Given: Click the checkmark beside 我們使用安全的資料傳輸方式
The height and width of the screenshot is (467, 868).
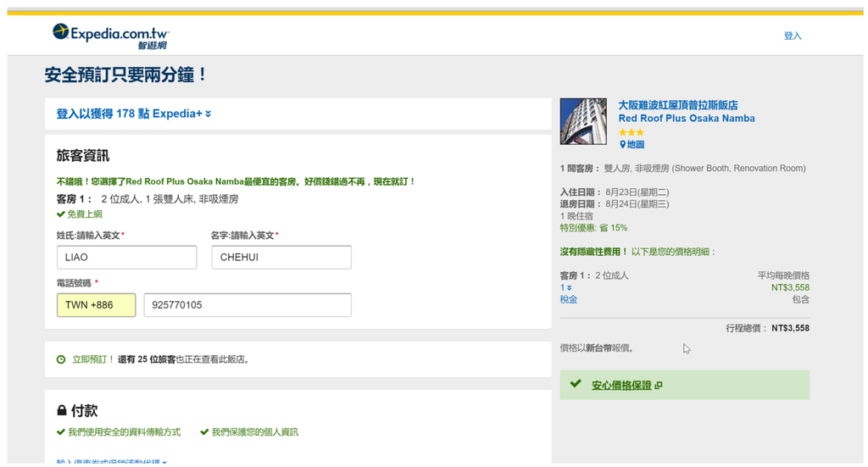Looking at the screenshot, I should (x=60, y=432).
